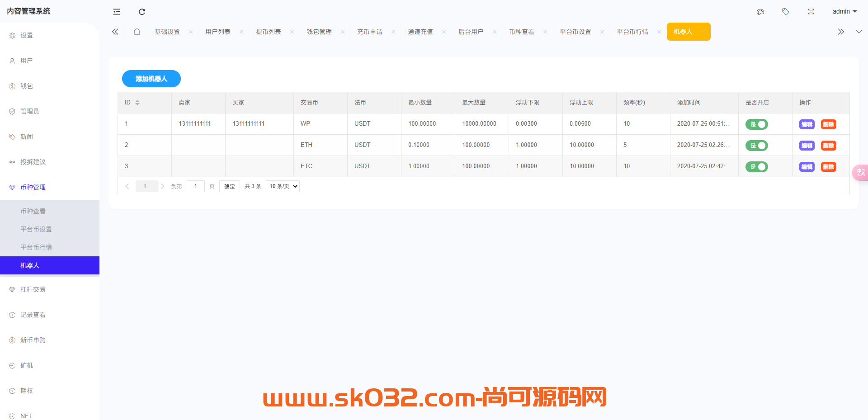Switch to 后台用户 tab
The image size is (868, 420).
click(x=471, y=32)
